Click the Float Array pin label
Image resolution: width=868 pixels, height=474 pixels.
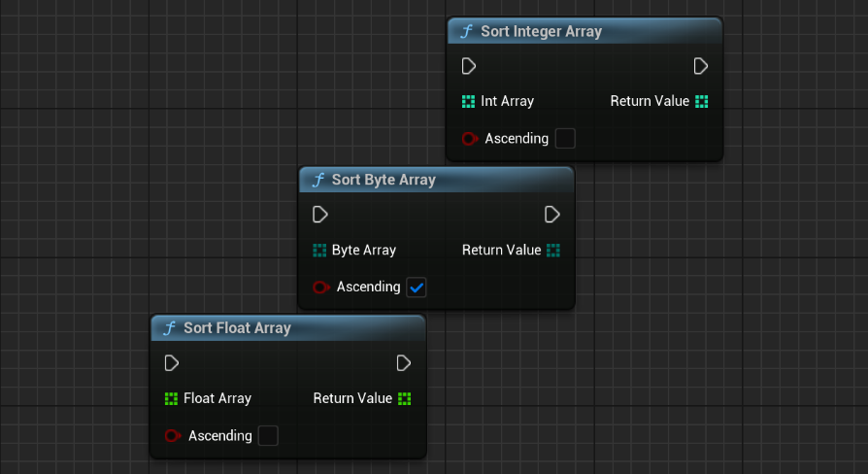(x=217, y=398)
